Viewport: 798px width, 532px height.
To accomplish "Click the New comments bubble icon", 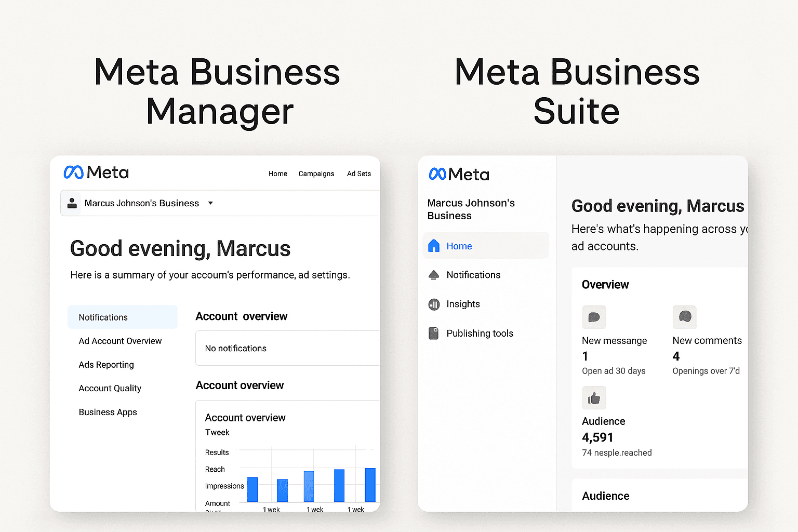I will point(685,317).
